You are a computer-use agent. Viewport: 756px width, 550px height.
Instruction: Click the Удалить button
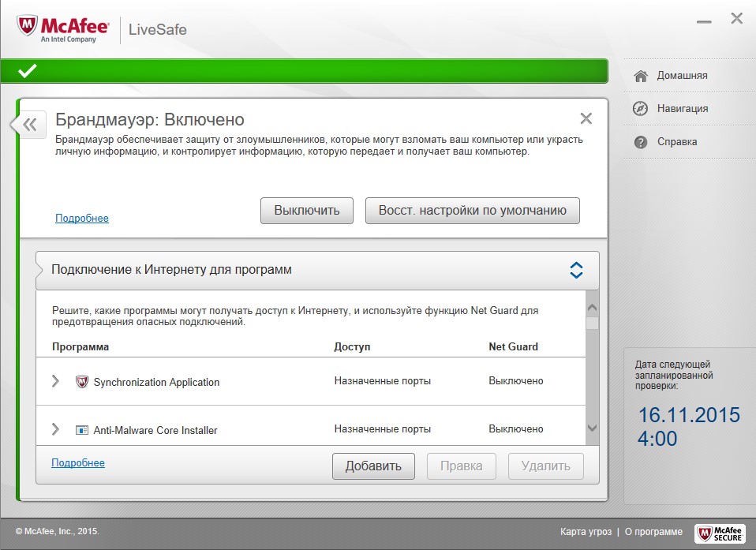pyautogui.click(x=546, y=466)
